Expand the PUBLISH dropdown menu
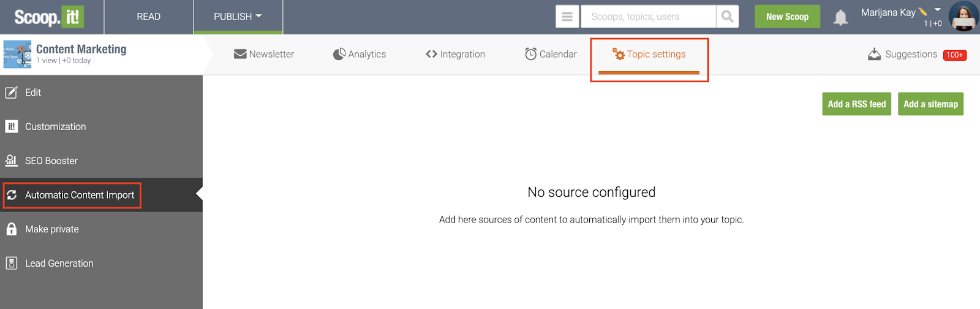 point(238,17)
